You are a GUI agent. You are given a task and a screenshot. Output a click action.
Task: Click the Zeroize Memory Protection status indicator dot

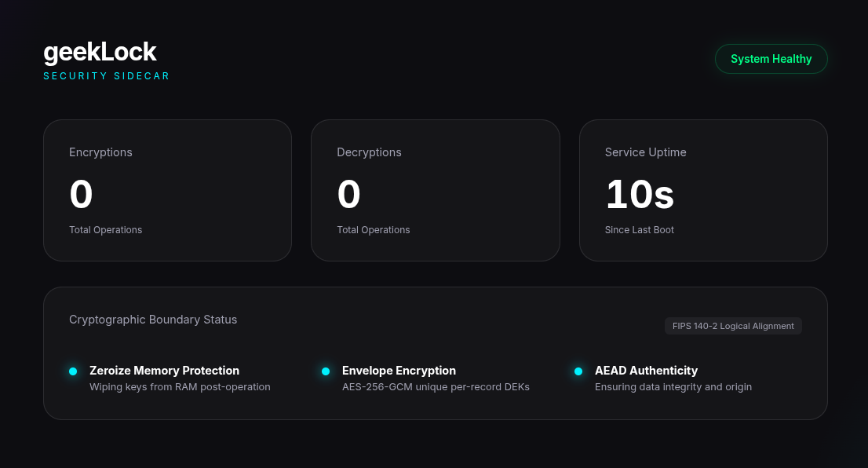point(73,371)
